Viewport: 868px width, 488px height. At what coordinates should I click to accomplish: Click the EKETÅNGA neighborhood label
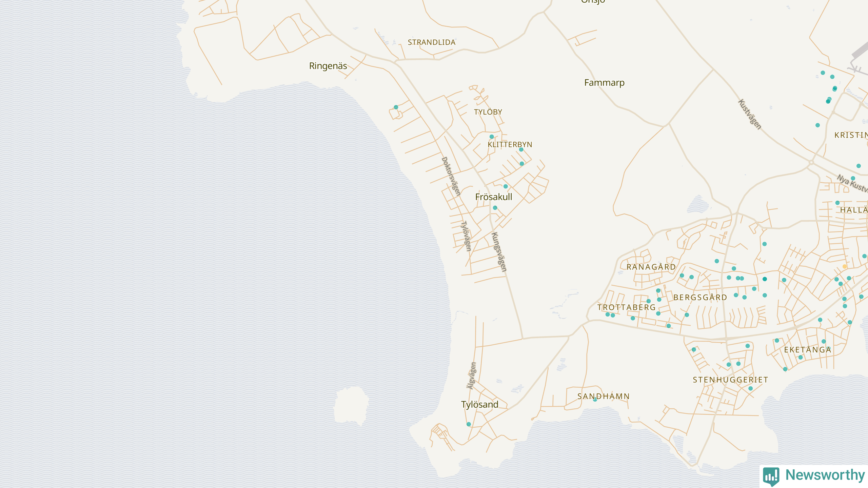(x=808, y=350)
